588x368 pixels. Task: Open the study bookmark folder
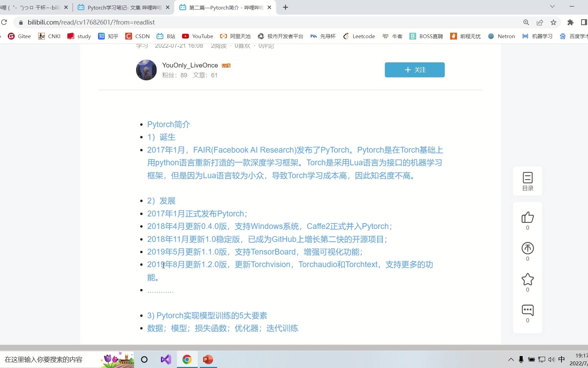pyautogui.click(x=79, y=36)
